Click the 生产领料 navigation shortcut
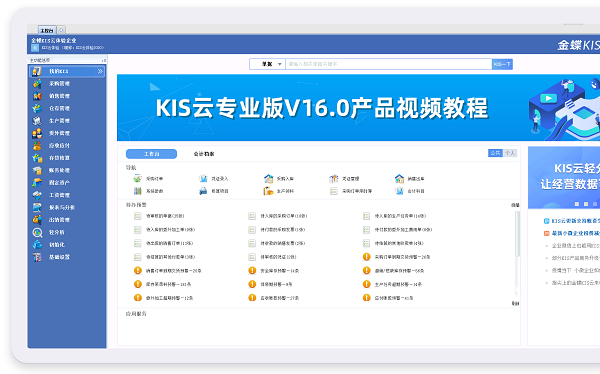The height and width of the screenshot is (374, 600). click(x=279, y=191)
